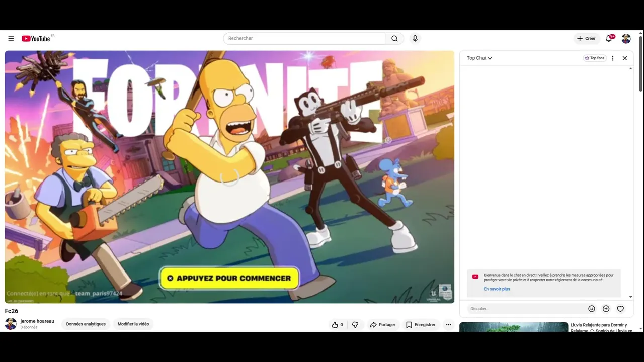The image size is (644, 362).
Task: Send a heart reaction in chat
Action: point(620,309)
